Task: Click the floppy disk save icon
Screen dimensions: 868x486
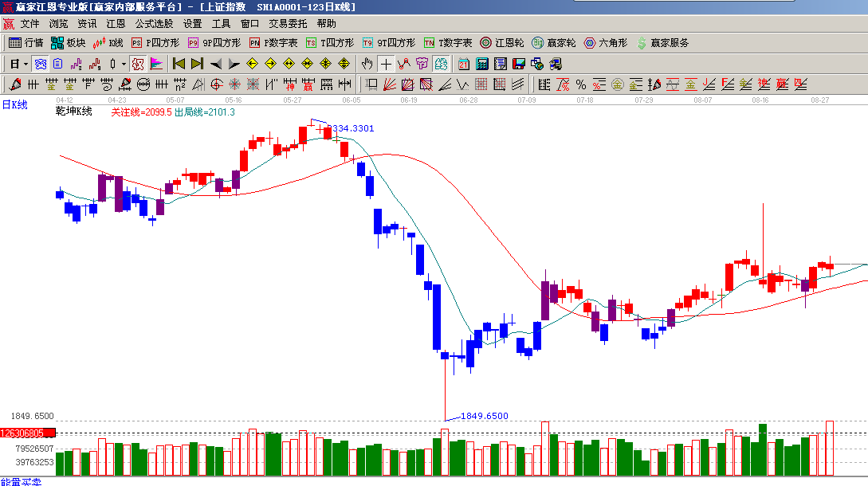Action: coord(518,64)
